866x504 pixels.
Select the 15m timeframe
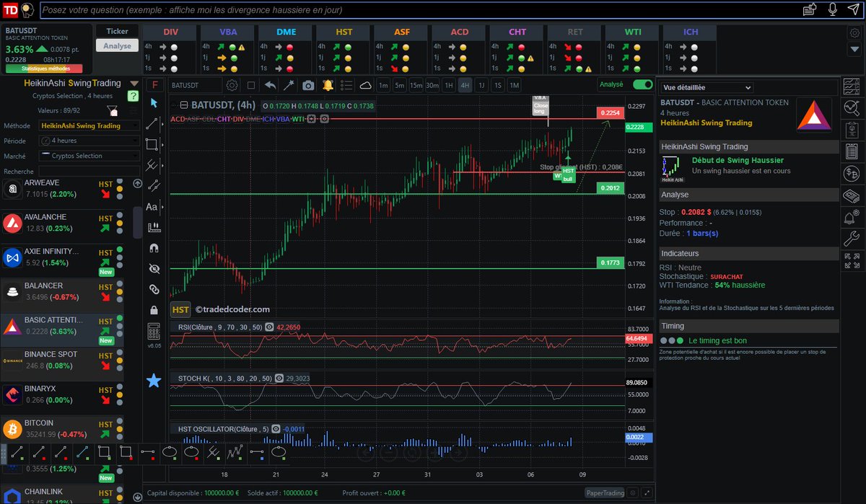[416, 85]
